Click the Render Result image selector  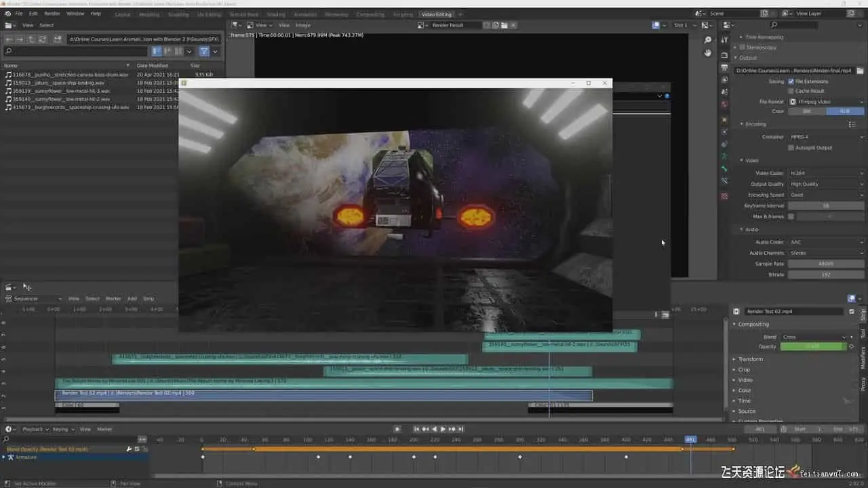click(x=457, y=25)
